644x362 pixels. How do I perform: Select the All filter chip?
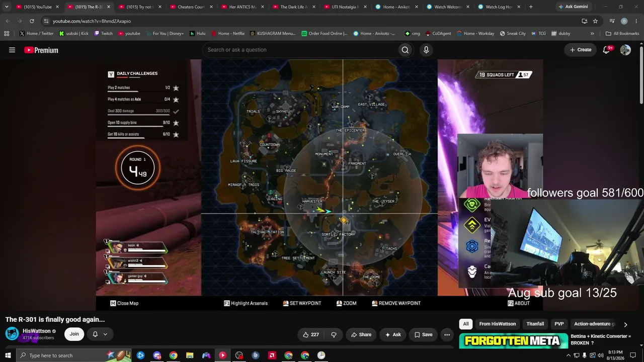pos(466,324)
